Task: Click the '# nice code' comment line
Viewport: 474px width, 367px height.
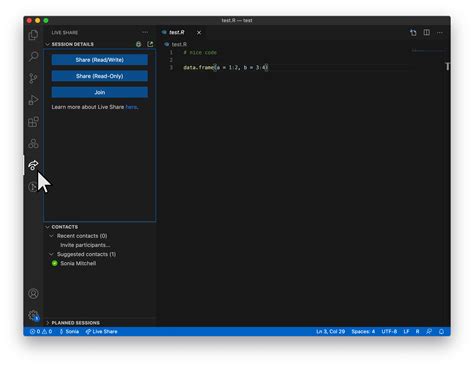Action: point(200,52)
